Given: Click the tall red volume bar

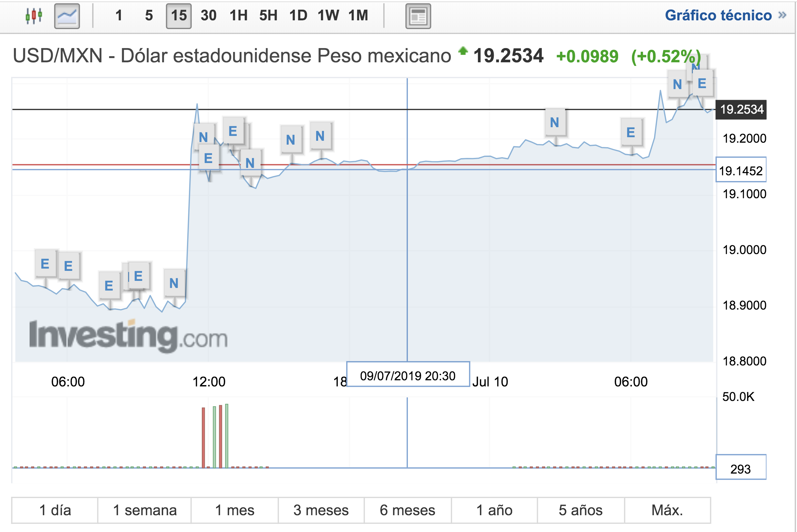Looking at the screenshot, I should coord(203,438).
